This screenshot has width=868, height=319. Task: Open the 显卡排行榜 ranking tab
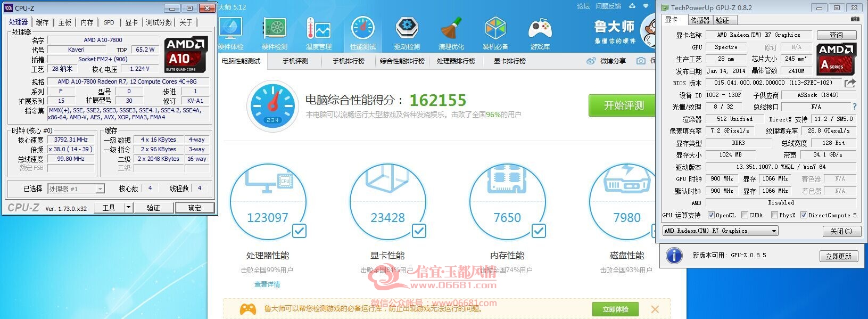click(509, 61)
